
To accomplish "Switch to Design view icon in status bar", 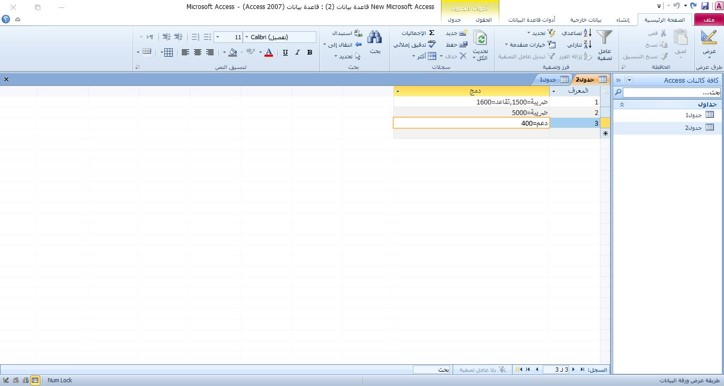I will (x=6, y=380).
